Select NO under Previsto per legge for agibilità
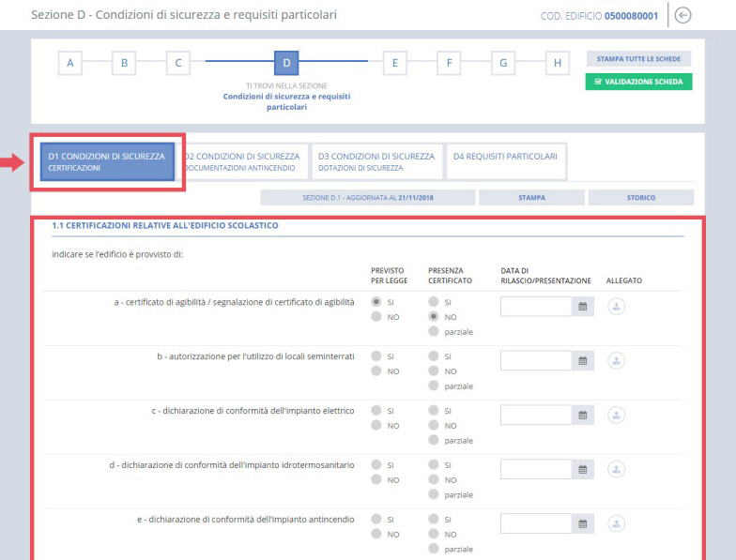 (x=377, y=317)
